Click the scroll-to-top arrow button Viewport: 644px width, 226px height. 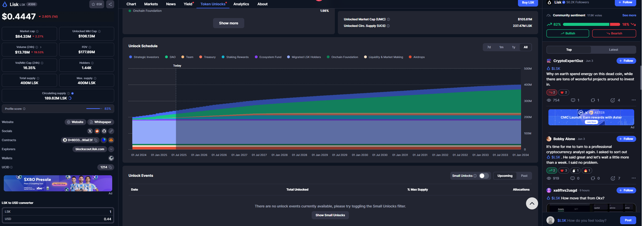532,203
